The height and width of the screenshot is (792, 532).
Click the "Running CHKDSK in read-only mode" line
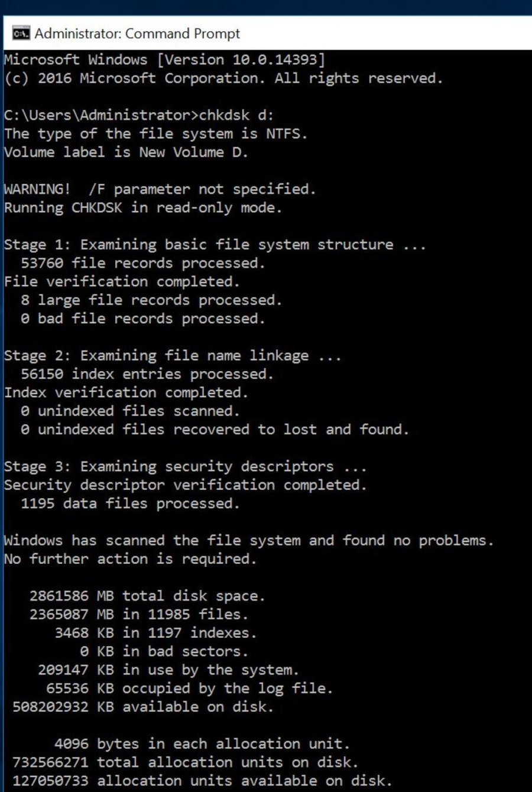point(142,208)
